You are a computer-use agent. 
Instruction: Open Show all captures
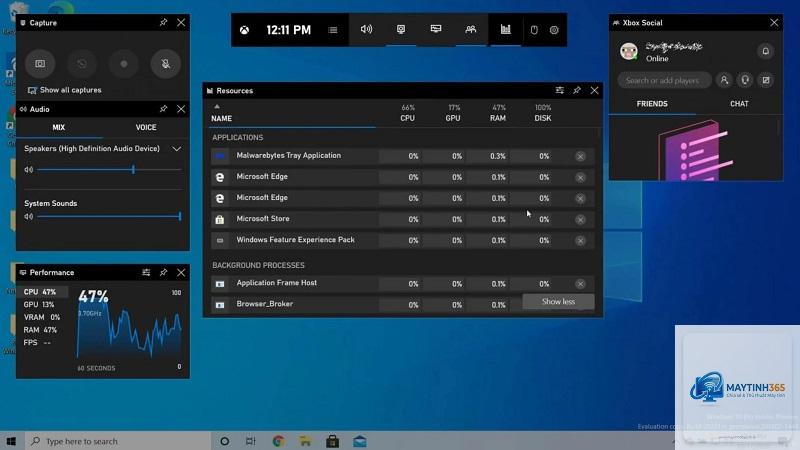pyautogui.click(x=65, y=90)
